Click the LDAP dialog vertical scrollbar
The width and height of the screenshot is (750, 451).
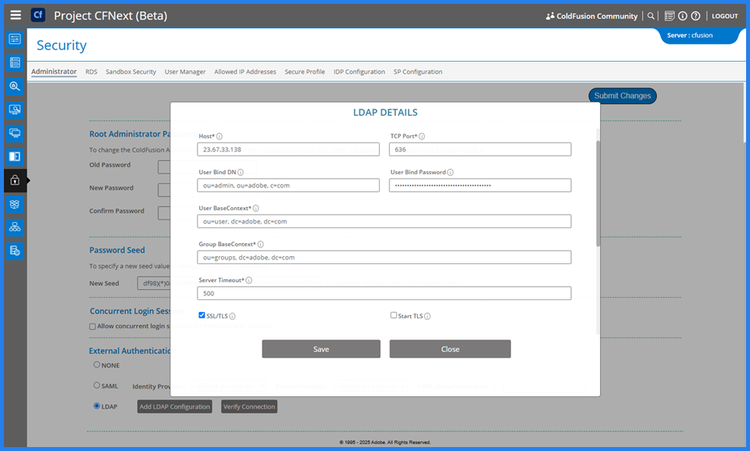tap(598, 194)
